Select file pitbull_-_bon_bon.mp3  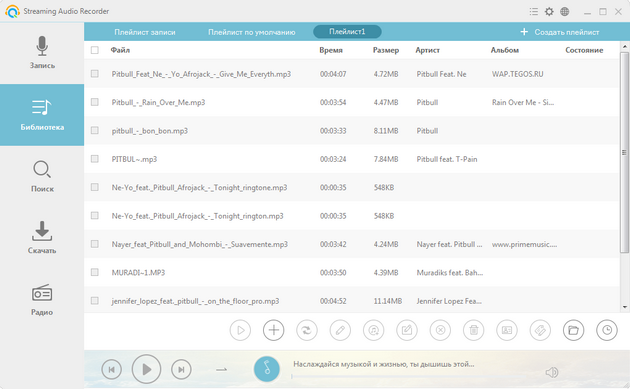point(149,131)
